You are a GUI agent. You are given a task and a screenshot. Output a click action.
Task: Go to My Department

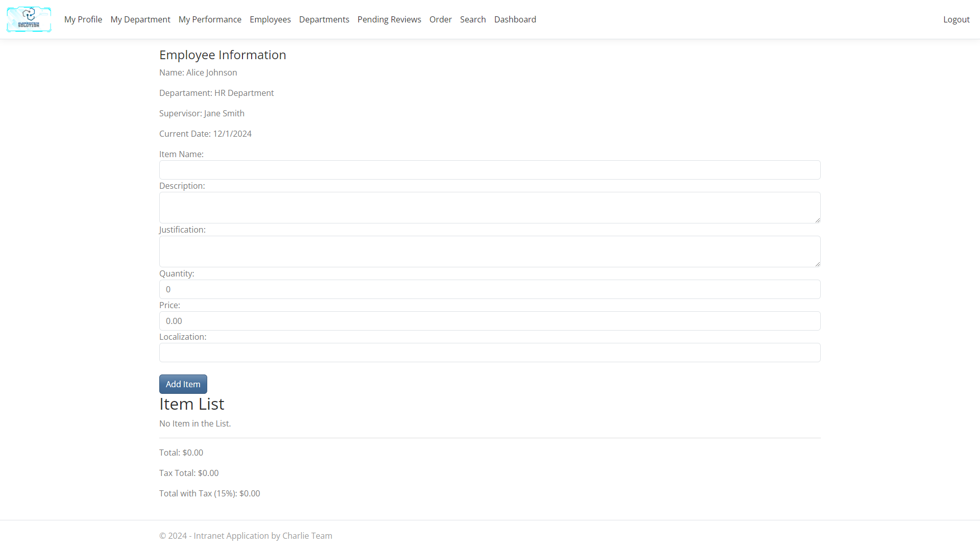[x=140, y=19]
